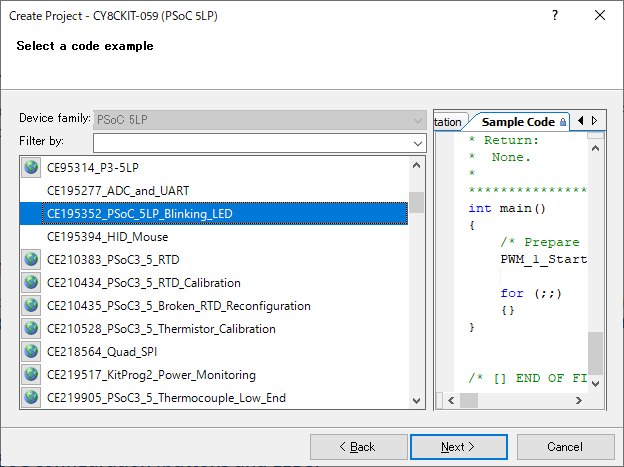Viewport: 624px width, 467px height.
Task: Click the Back button
Action: tap(359, 447)
